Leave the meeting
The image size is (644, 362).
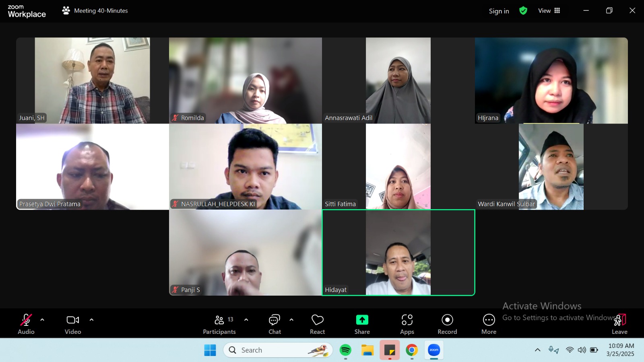pyautogui.click(x=620, y=323)
